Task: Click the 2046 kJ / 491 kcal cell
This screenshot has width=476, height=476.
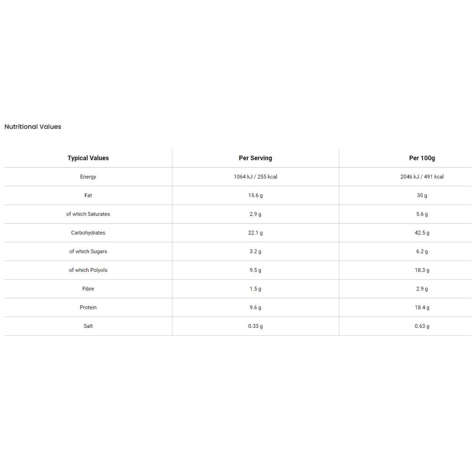Action: (422, 177)
